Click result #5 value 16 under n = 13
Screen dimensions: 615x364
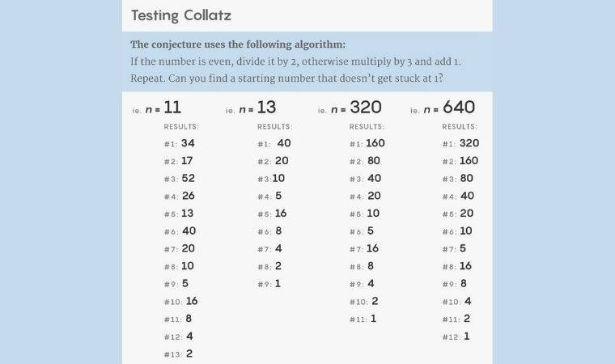pyautogui.click(x=281, y=214)
